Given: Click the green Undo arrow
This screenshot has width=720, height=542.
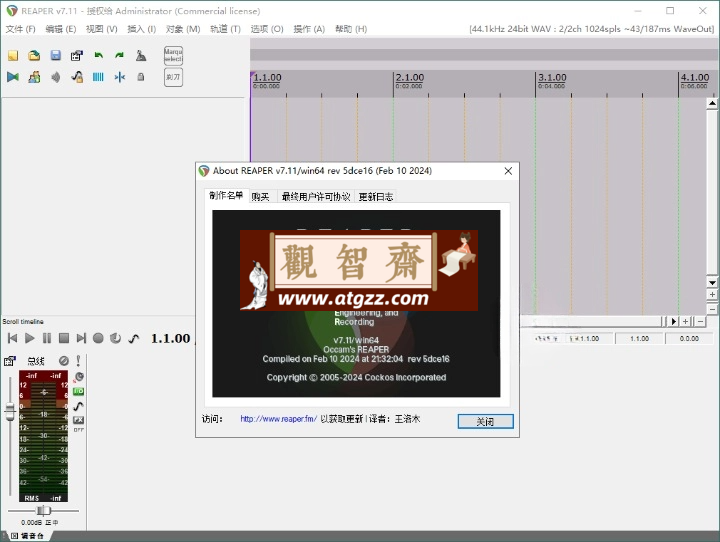Looking at the screenshot, I should coord(98,56).
